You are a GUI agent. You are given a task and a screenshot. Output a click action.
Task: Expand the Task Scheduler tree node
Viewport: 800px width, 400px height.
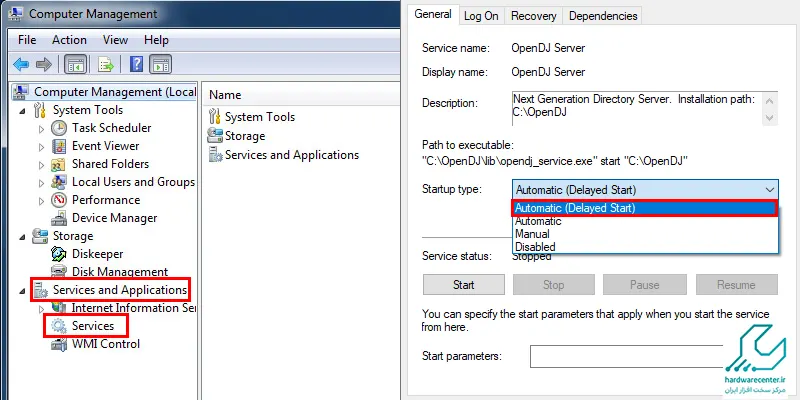click(x=42, y=129)
